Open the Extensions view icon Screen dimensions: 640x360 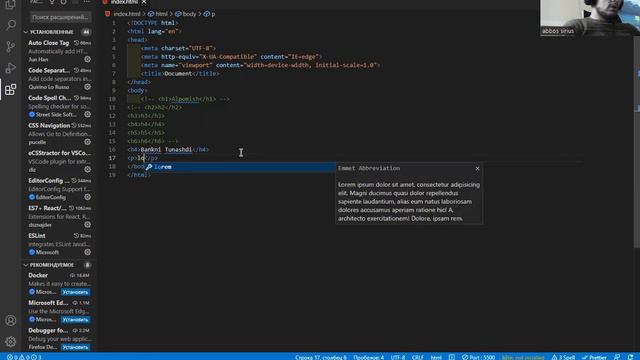(11, 89)
